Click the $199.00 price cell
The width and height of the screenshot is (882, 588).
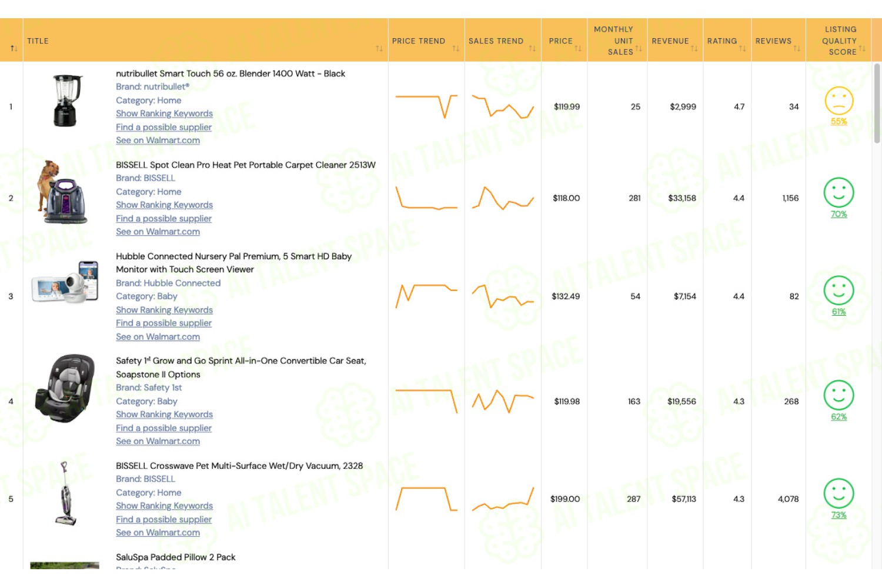pos(565,499)
